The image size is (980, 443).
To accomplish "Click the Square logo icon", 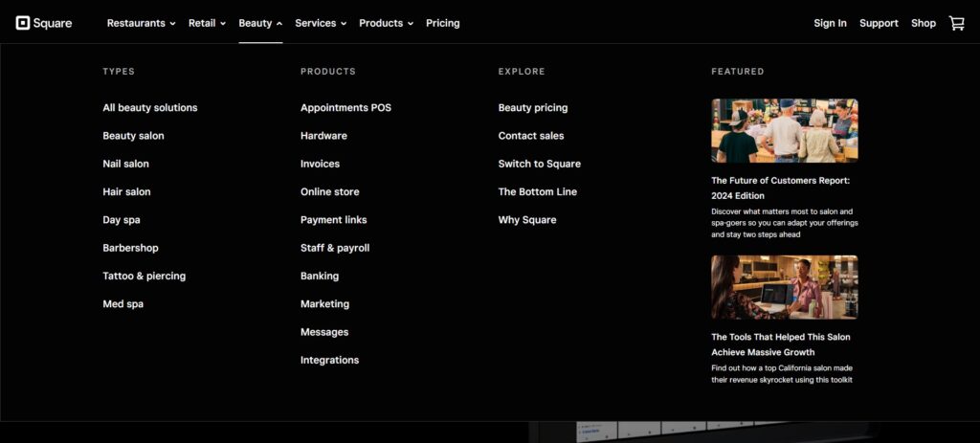I will (23, 23).
